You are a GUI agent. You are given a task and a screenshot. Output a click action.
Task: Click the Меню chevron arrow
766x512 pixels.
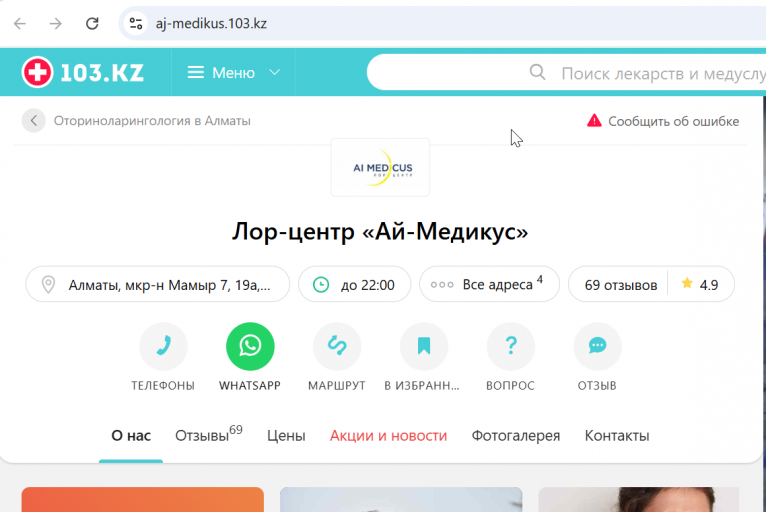point(275,72)
